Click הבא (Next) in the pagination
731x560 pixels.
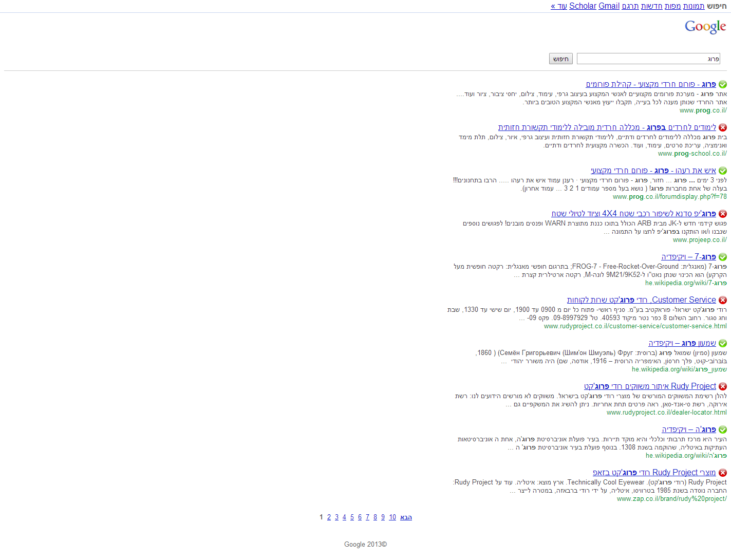406,517
